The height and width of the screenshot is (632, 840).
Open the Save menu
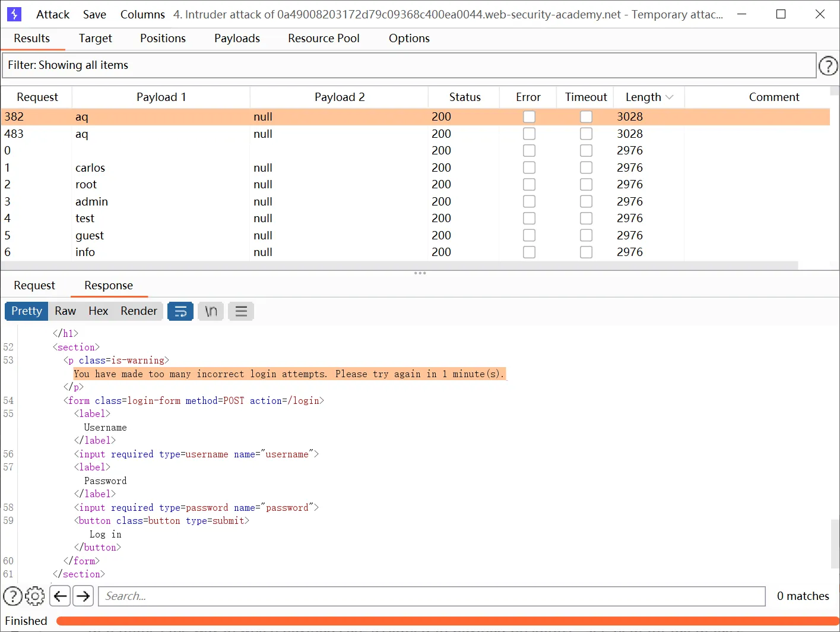[x=94, y=14]
